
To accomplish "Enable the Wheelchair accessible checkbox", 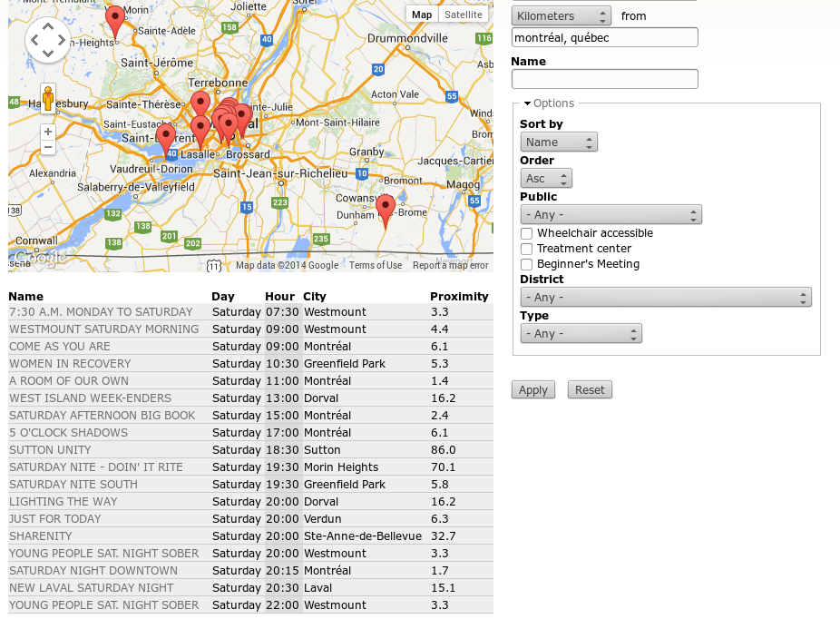I will 526,233.
